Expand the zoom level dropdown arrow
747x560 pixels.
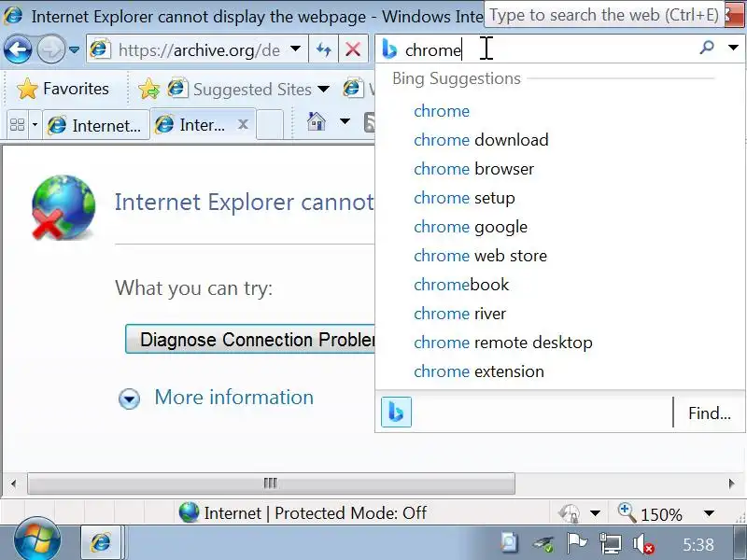coord(709,512)
